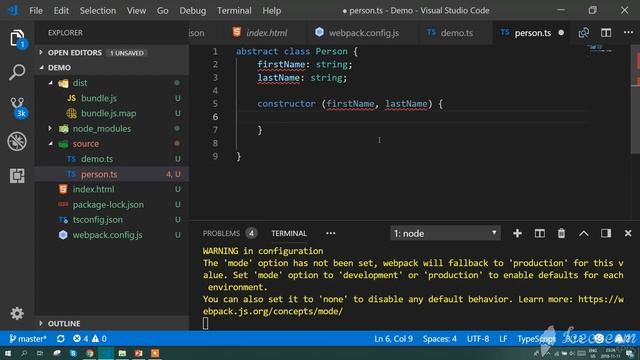Screen dimensions: 640x360
Task: Open package-lock.json in the explorer
Action: pyautogui.click(x=108, y=204)
